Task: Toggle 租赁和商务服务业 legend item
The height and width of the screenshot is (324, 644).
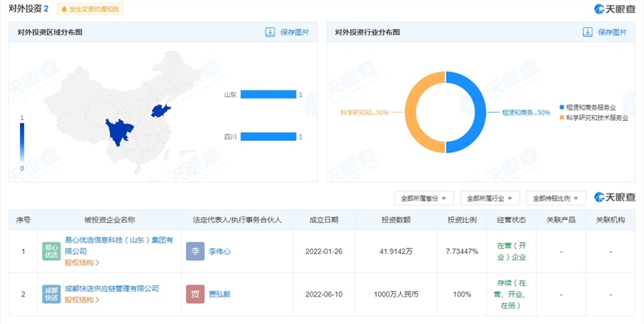Action: coord(592,106)
